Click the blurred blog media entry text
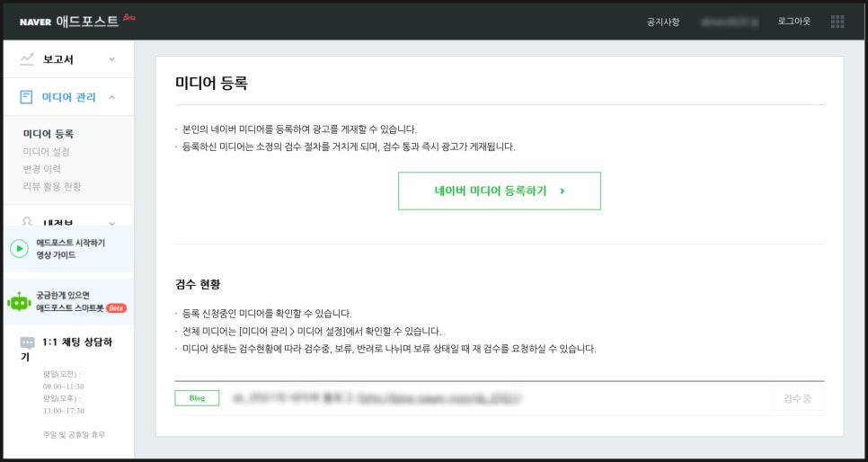The image size is (868, 462). (x=376, y=398)
